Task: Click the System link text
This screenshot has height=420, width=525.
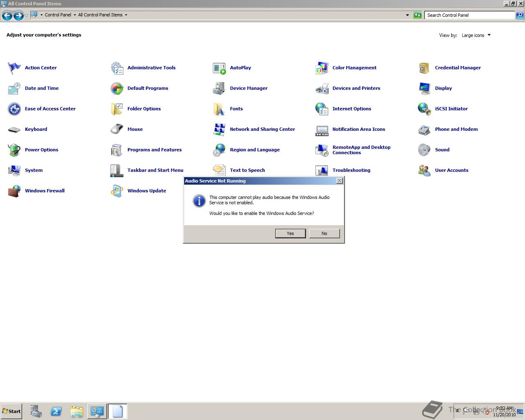Action: 34,170
